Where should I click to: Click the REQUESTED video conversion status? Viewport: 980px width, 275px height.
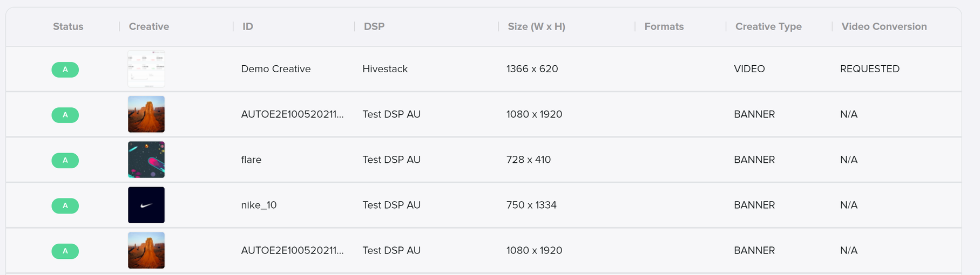(x=870, y=69)
